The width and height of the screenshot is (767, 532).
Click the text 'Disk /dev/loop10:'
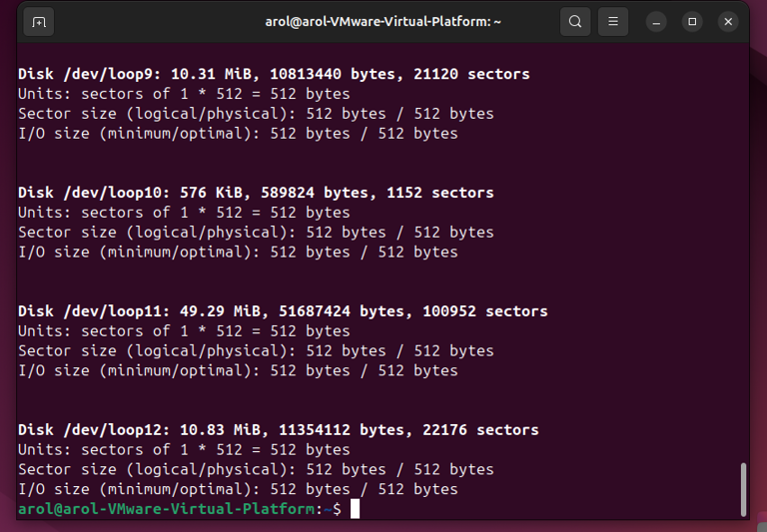tap(94, 193)
